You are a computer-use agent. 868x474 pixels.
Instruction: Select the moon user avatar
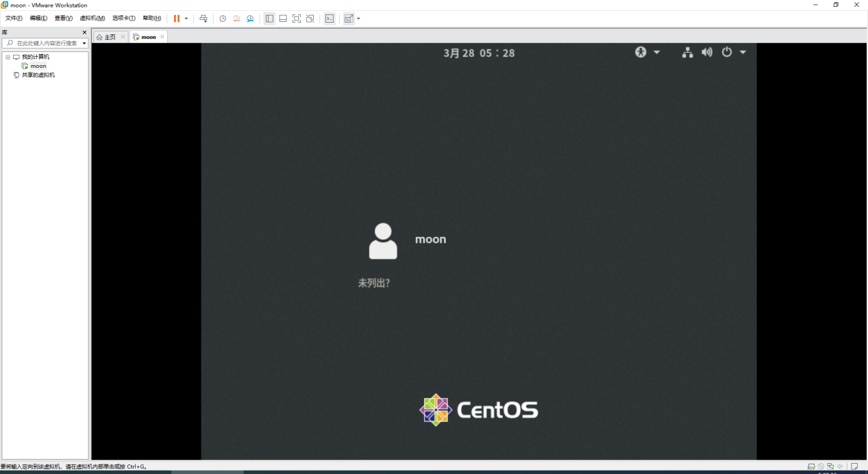pos(383,241)
